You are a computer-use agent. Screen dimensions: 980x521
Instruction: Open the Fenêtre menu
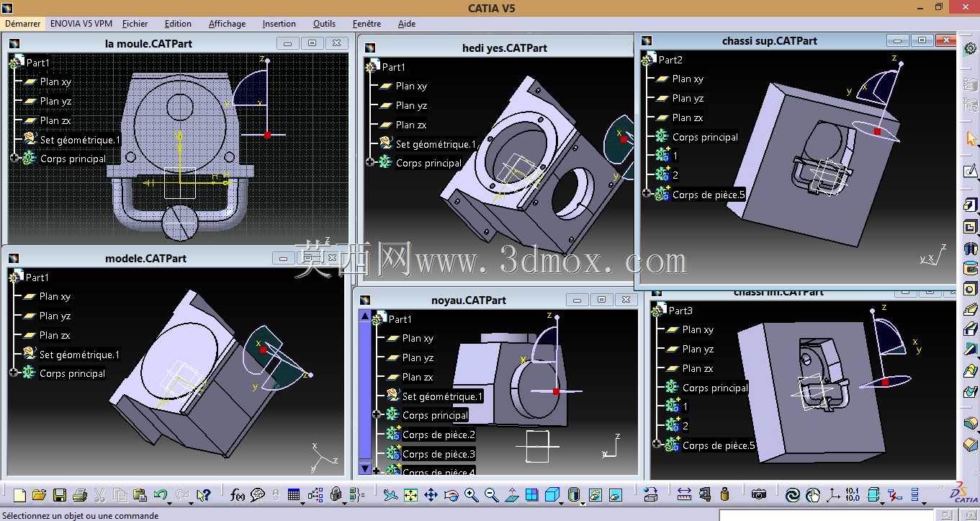click(x=367, y=24)
